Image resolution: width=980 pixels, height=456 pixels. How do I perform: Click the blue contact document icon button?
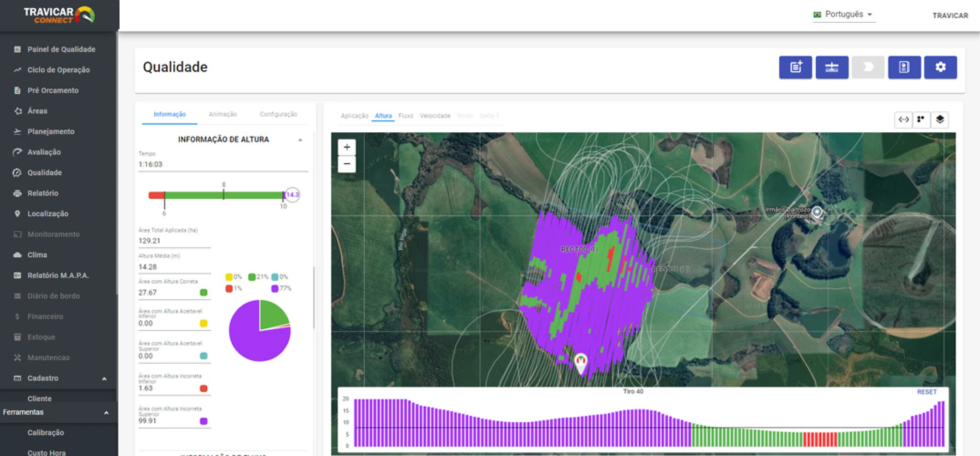pos(904,67)
